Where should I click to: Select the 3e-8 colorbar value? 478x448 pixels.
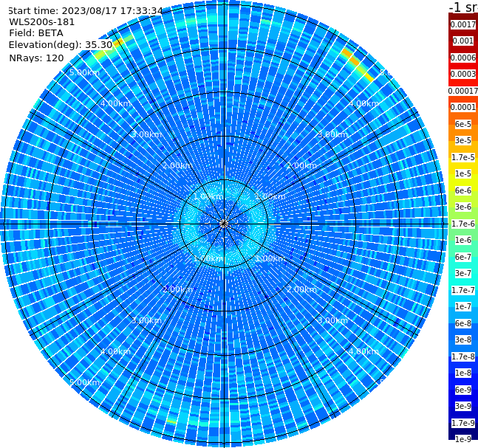pos(463,340)
